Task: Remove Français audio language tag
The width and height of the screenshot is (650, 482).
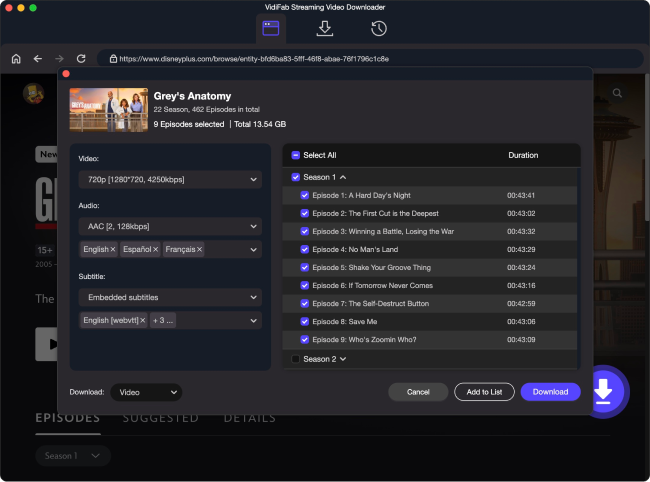Action: pyautogui.click(x=199, y=249)
